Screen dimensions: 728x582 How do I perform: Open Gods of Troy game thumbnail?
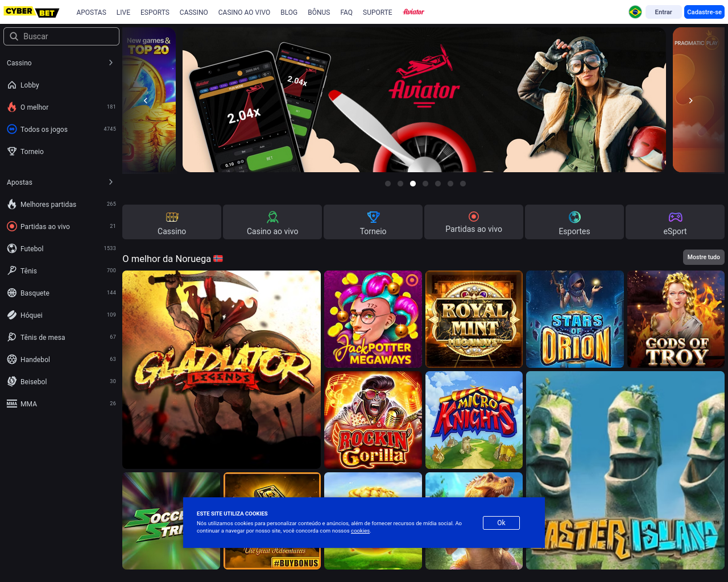pos(676,319)
